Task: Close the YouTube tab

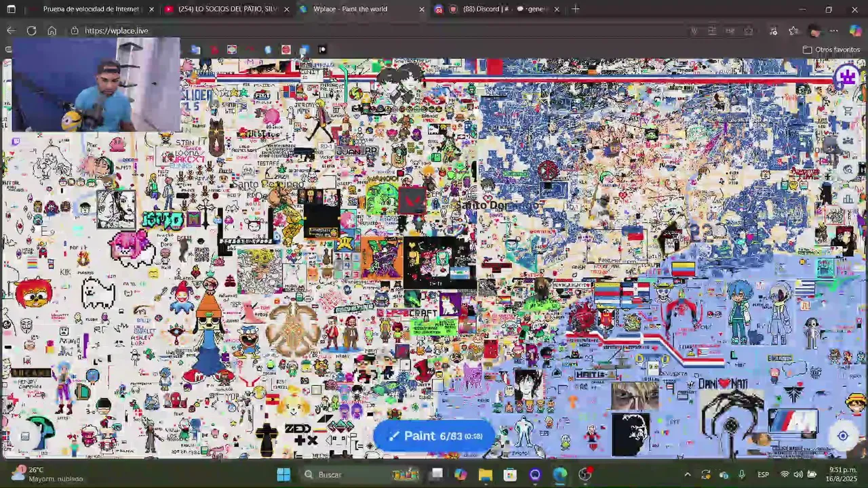Action: tap(286, 9)
